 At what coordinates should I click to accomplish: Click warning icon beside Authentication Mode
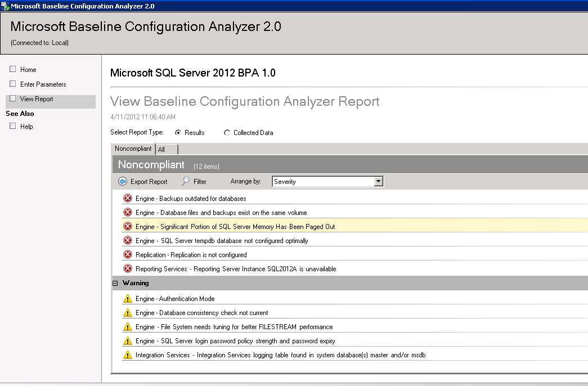pos(128,299)
